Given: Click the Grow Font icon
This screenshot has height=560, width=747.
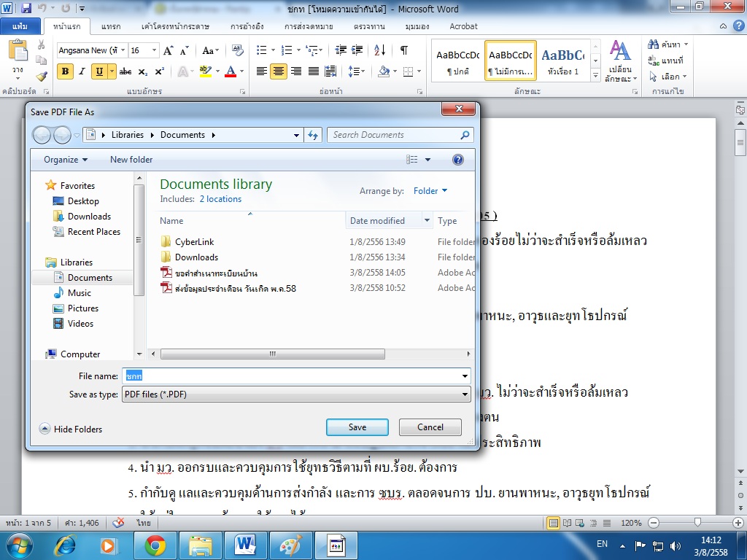Looking at the screenshot, I should click(169, 50).
